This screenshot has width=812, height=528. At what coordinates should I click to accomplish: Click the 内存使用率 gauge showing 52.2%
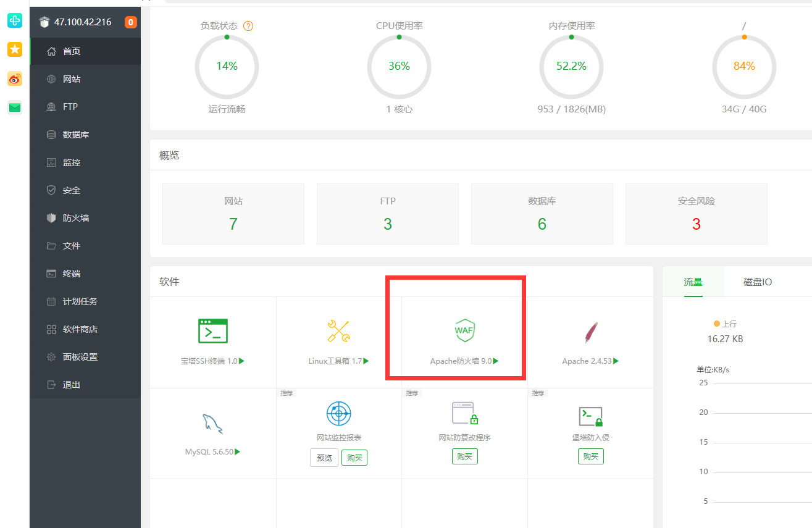point(571,66)
